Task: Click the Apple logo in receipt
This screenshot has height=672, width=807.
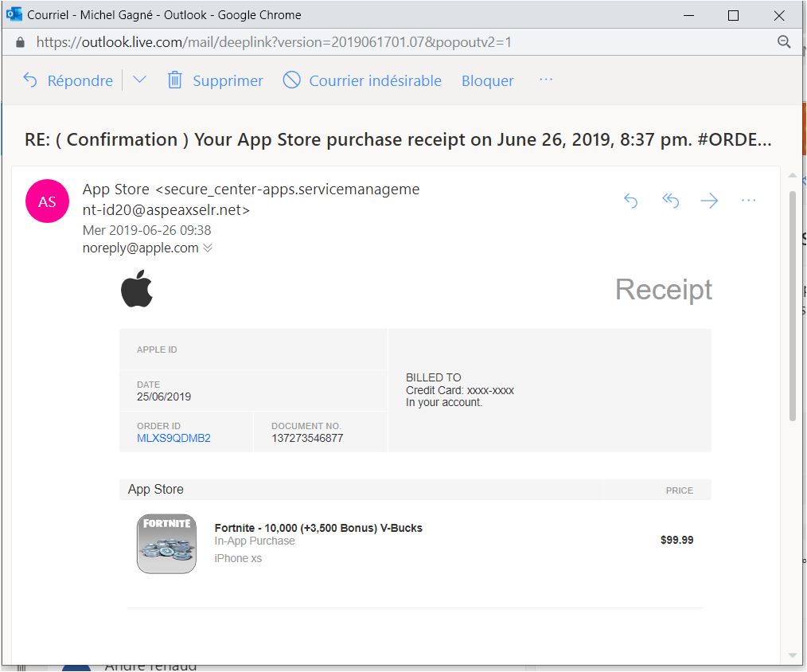Action: (x=137, y=289)
